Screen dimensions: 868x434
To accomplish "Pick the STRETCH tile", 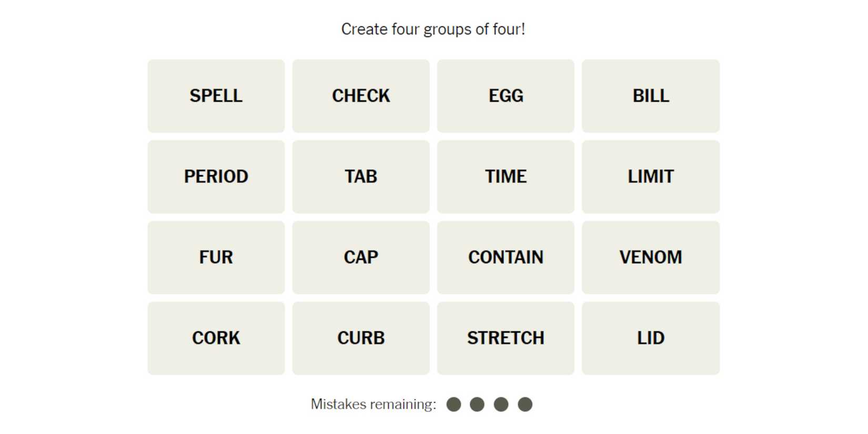I will (x=506, y=338).
